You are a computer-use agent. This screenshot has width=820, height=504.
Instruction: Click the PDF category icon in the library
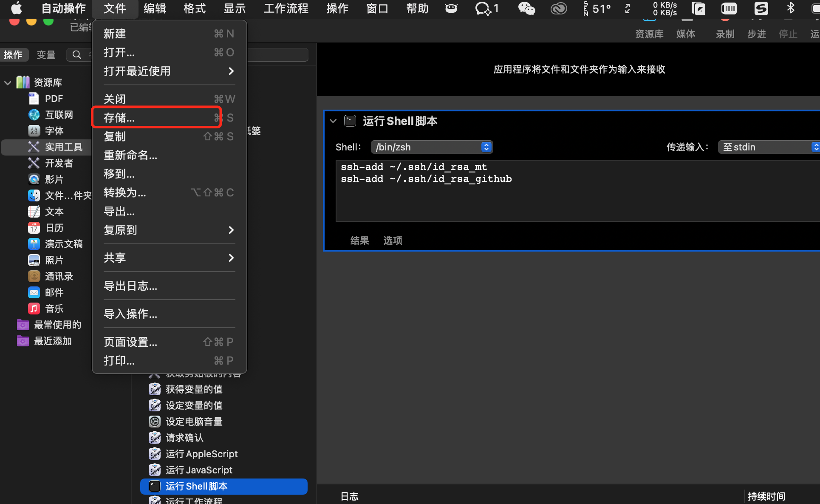pos(34,99)
